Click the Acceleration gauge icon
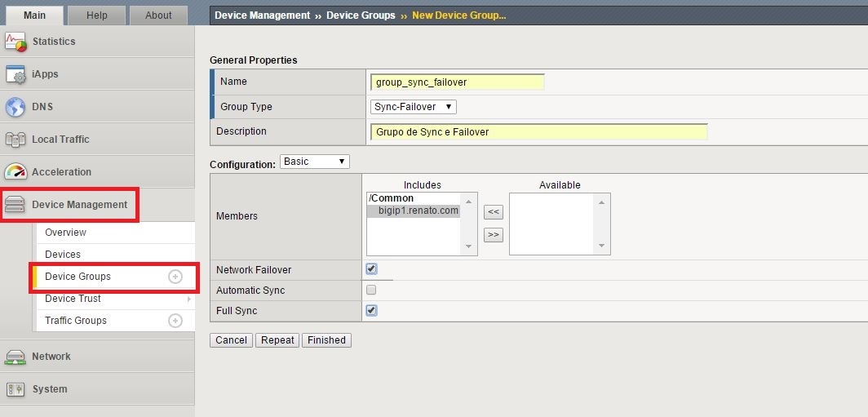The width and height of the screenshot is (868, 417). (15, 172)
